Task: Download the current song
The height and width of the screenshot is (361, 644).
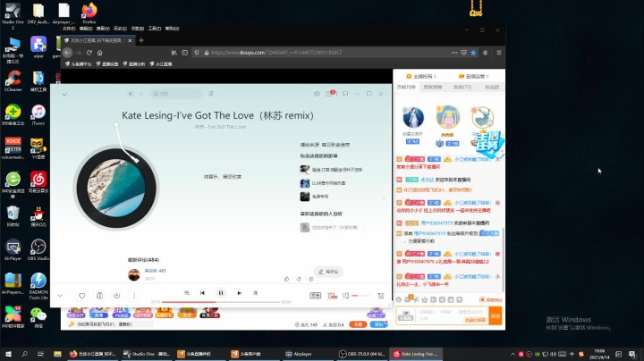Action: click(x=116, y=296)
